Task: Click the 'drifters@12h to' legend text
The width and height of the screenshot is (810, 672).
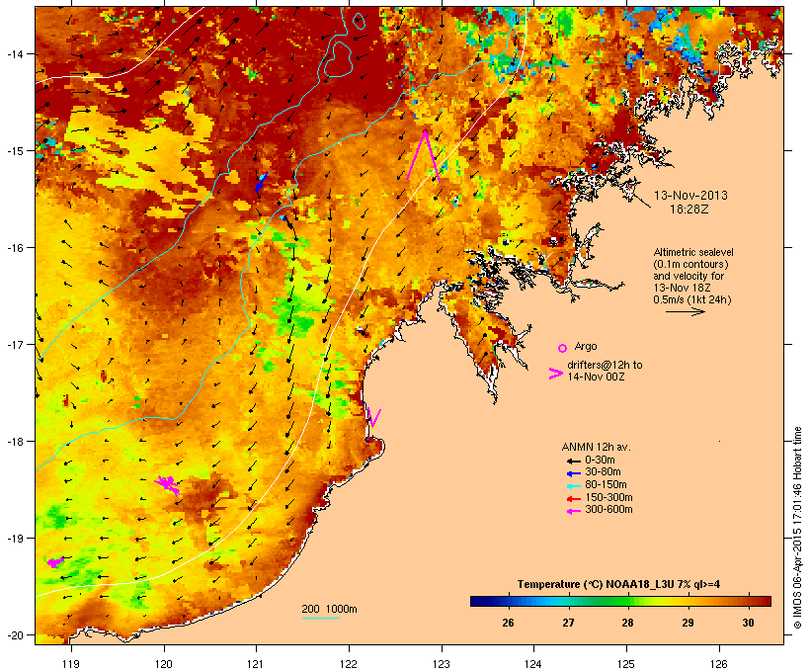Action: click(x=605, y=365)
